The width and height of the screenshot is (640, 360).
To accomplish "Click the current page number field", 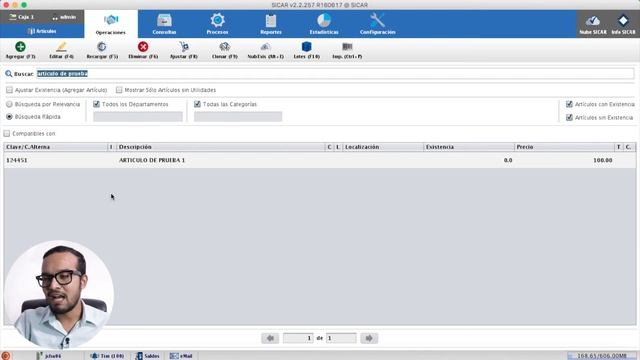I will tap(298, 338).
